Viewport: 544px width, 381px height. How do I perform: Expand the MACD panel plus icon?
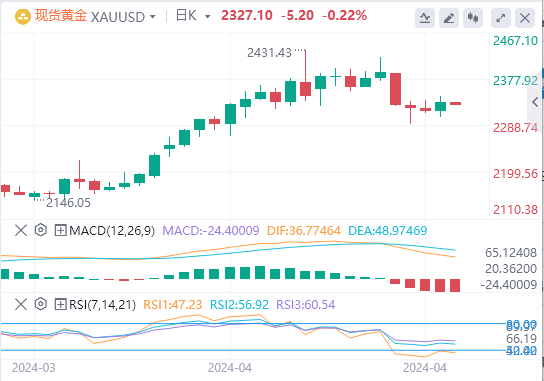click(x=60, y=230)
